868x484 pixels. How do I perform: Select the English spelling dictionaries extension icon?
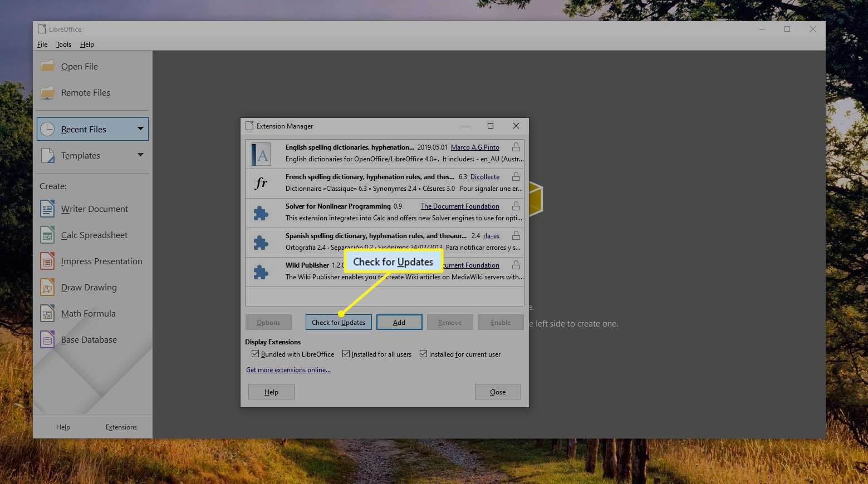tap(261, 154)
